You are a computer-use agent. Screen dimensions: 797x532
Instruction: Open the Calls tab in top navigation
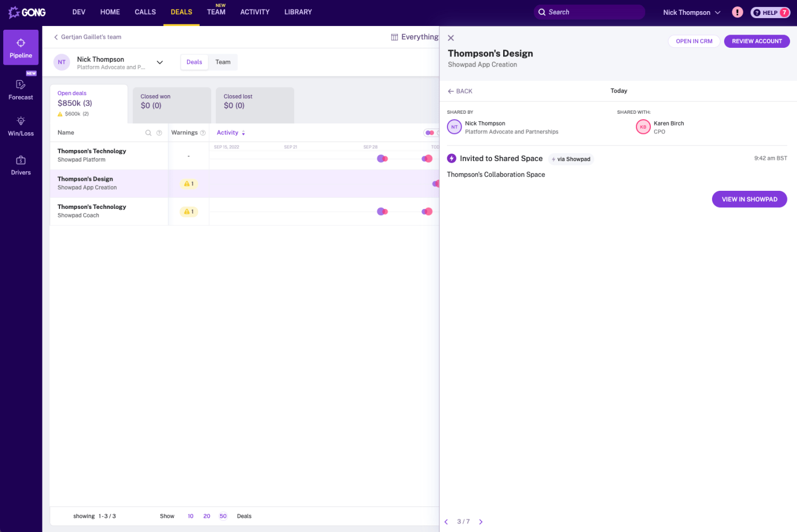click(145, 12)
